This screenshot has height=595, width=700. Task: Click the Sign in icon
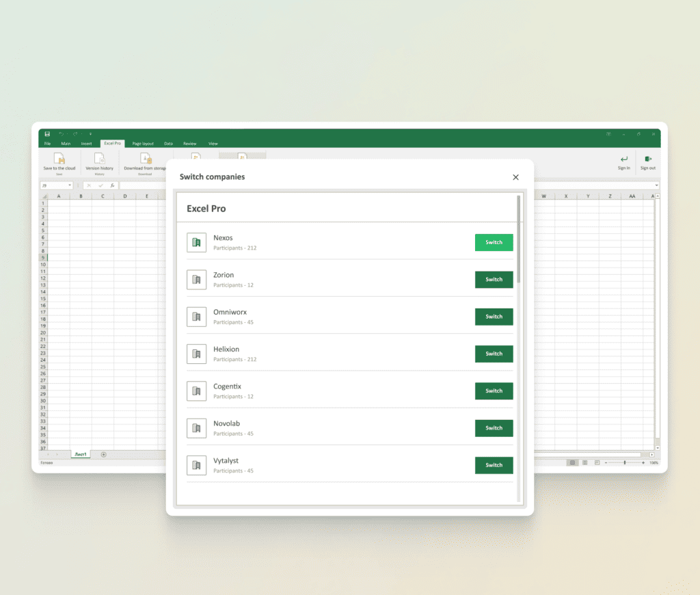coord(623,159)
